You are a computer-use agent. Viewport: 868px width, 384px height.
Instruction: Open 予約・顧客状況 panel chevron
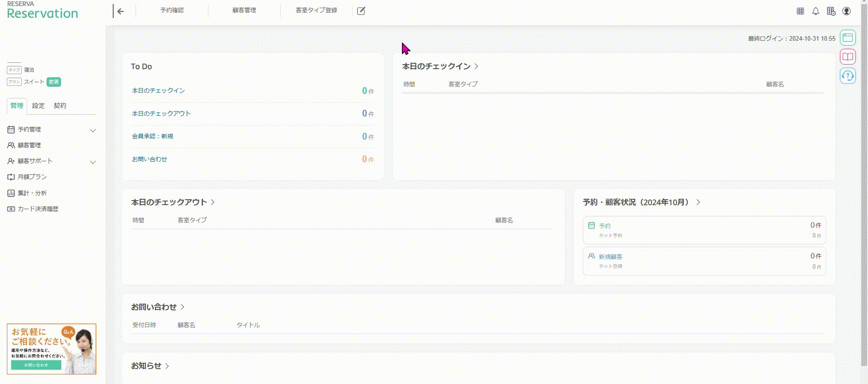point(698,202)
